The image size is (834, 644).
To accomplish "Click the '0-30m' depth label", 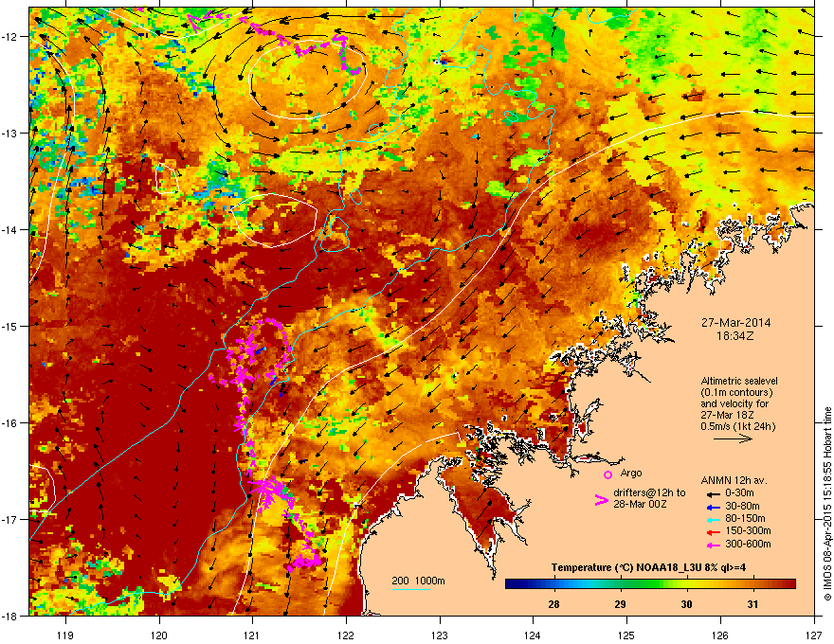I will click(x=739, y=493).
